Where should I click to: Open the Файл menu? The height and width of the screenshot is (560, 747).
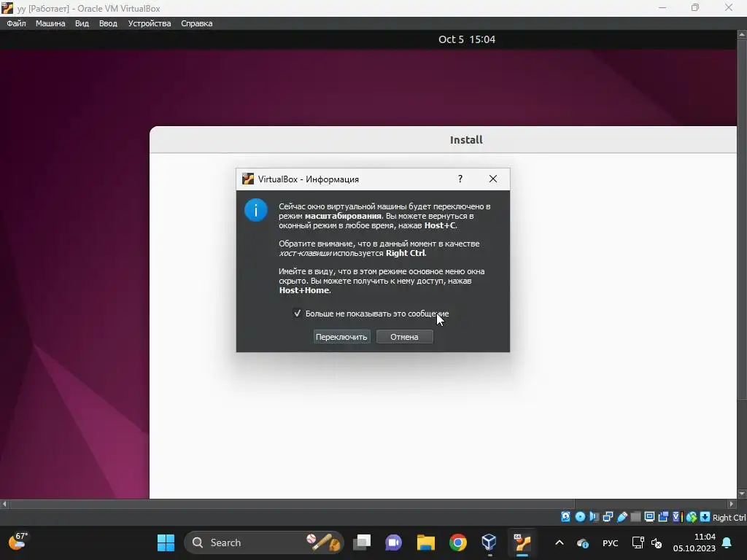(x=16, y=23)
